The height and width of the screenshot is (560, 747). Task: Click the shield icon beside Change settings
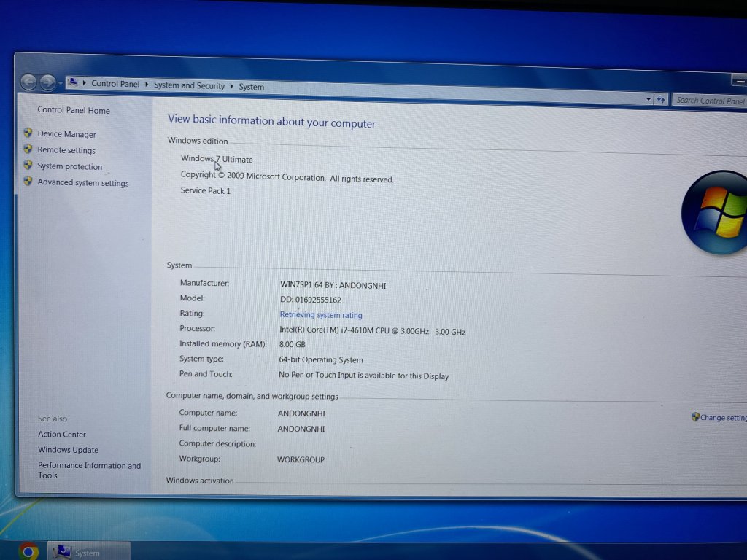point(695,417)
